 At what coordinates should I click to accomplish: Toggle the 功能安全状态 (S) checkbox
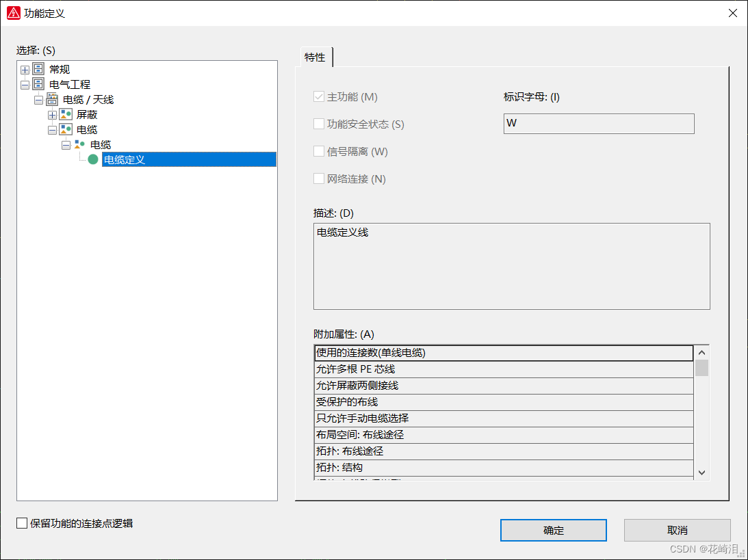click(x=319, y=124)
